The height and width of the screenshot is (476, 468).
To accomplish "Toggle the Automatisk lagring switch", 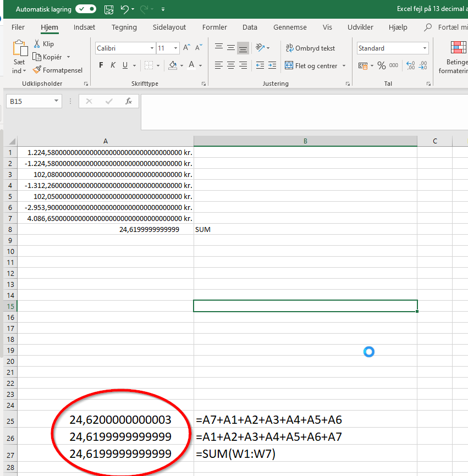I will pyautogui.click(x=86, y=9).
